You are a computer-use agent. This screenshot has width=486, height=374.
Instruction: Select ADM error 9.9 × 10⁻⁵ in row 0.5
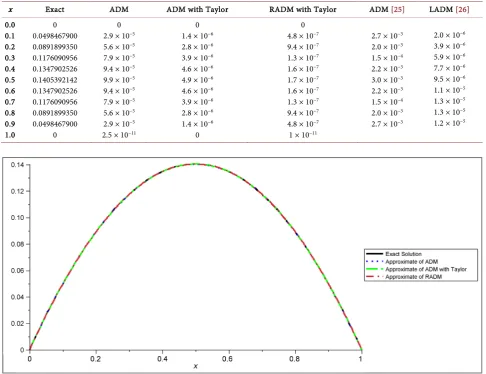point(119,80)
